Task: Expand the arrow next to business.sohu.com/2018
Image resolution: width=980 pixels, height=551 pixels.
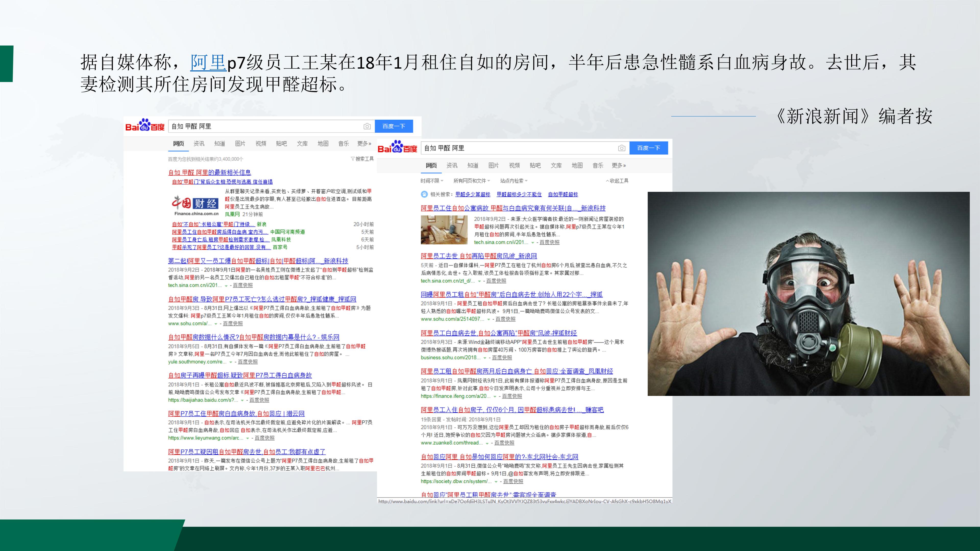Action: [485, 358]
